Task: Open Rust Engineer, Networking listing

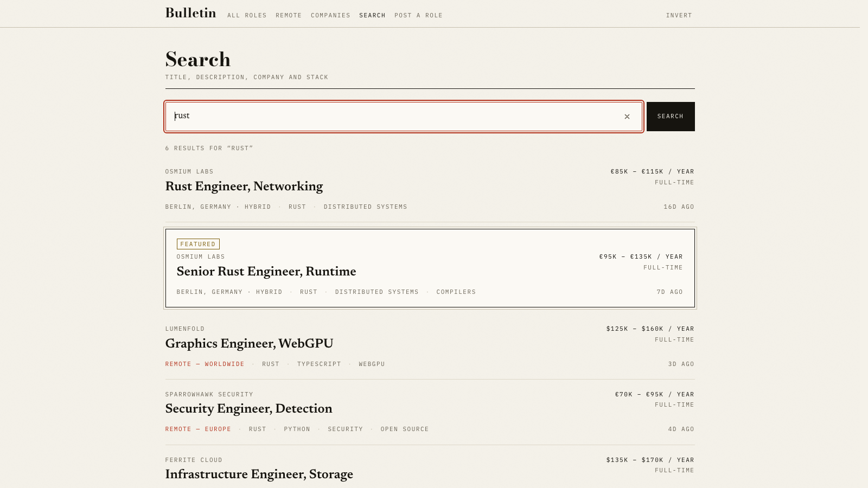Action: [244, 187]
